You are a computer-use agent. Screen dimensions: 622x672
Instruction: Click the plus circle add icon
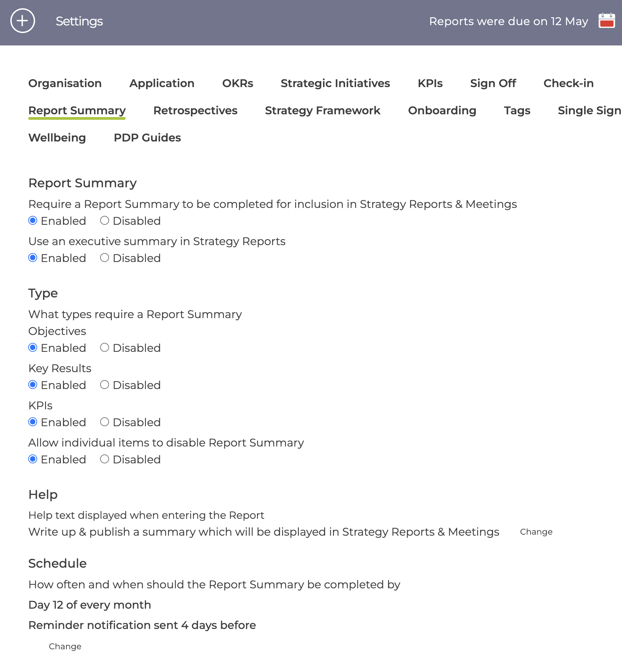click(23, 21)
